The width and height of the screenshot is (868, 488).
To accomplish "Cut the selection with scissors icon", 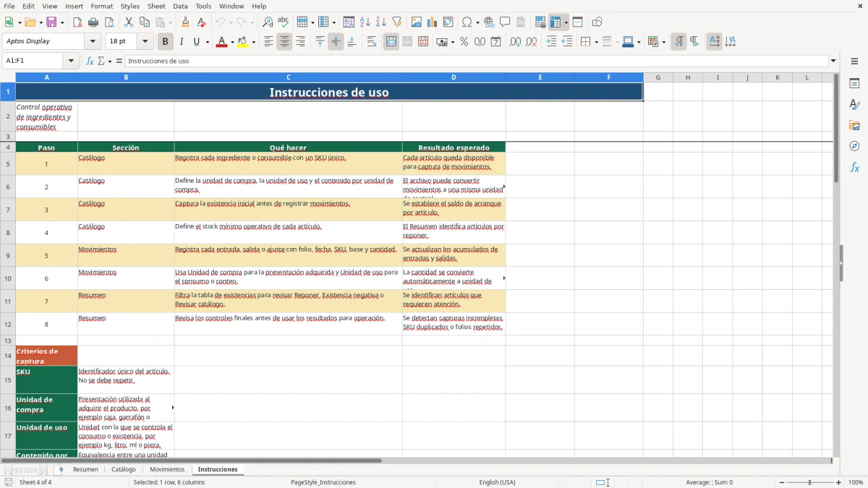I will point(129,22).
